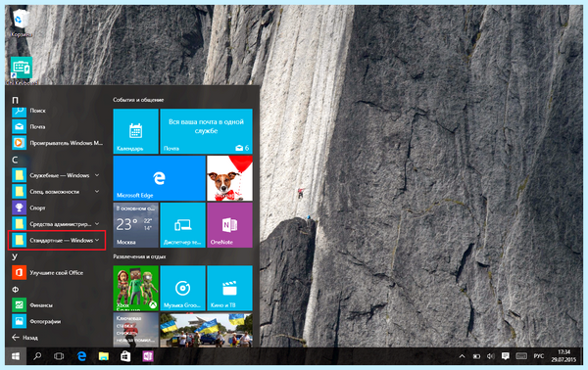Open the Финансы app
Screen dimensions: 588x370
[x=56, y=304]
